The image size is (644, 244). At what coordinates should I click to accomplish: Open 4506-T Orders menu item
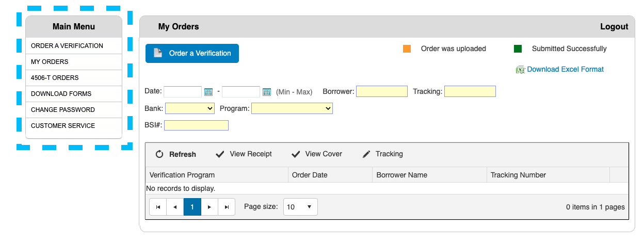(74, 78)
